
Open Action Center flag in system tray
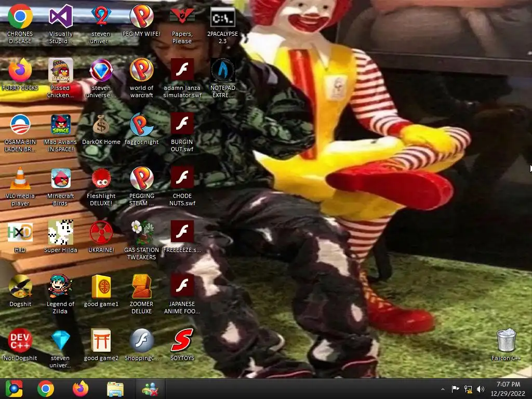point(455,389)
